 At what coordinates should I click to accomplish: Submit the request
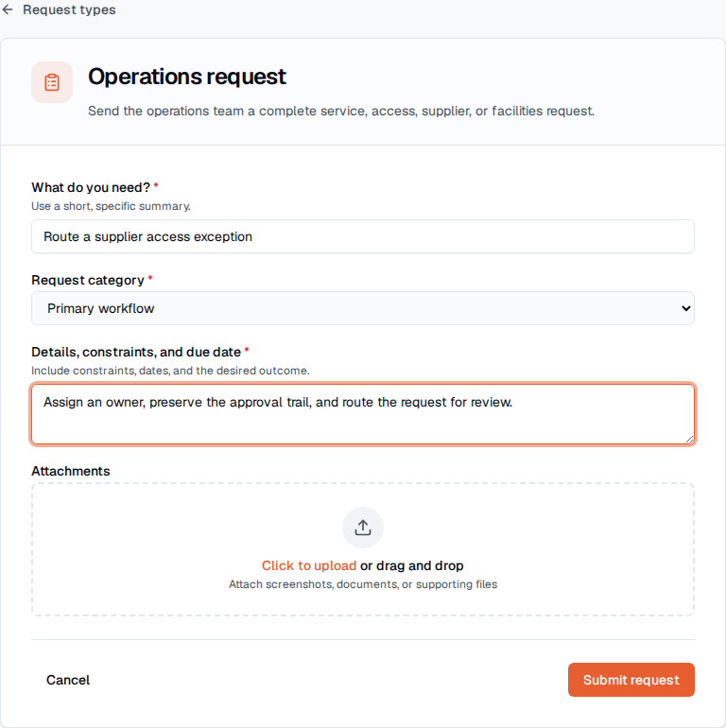pos(631,680)
